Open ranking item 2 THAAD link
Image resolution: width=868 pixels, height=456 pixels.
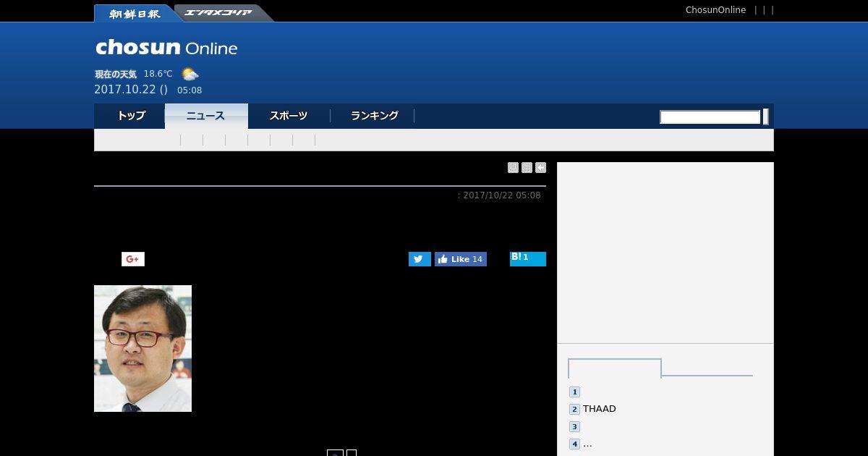click(x=600, y=409)
